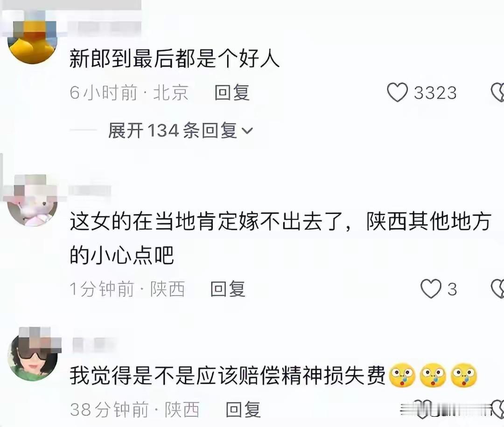Select the comment text 新郎到最后都是个好人

tap(175, 59)
